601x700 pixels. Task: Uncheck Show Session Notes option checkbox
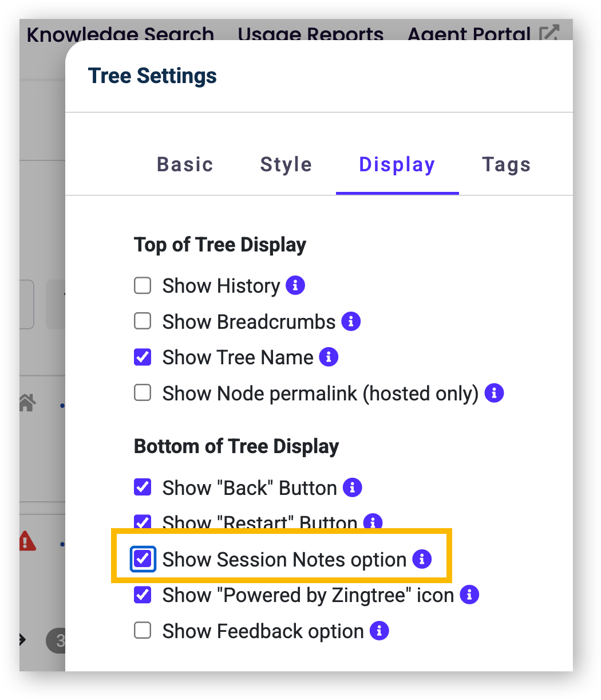click(143, 559)
